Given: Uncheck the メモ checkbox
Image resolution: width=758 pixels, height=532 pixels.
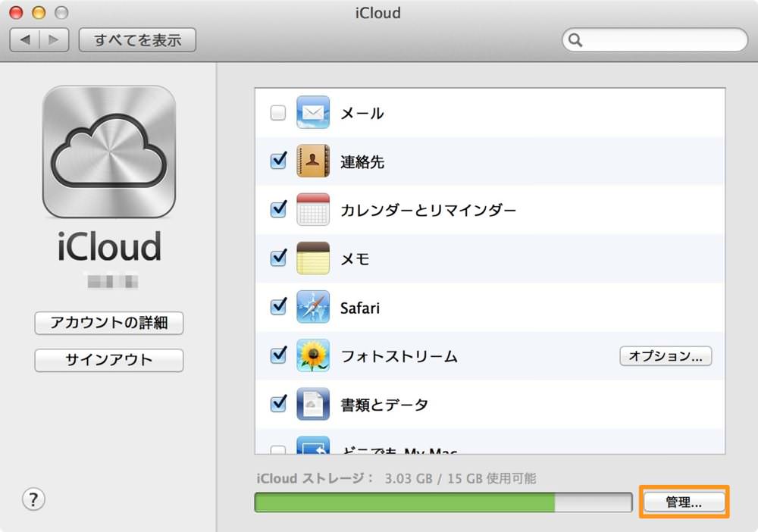Looking at the screenshot, I should [278, 258].
